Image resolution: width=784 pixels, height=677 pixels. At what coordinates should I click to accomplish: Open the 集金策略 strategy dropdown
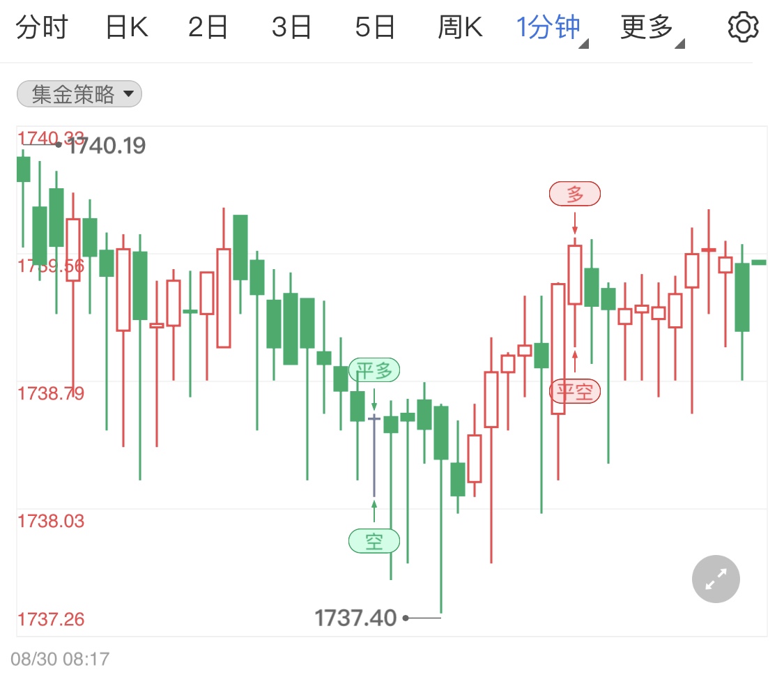[79, 94]
